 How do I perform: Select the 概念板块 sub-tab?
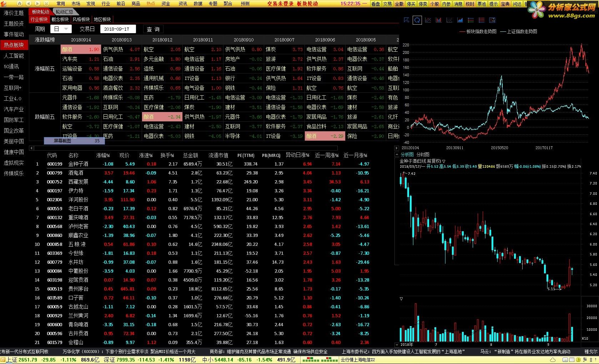[60, 19]
